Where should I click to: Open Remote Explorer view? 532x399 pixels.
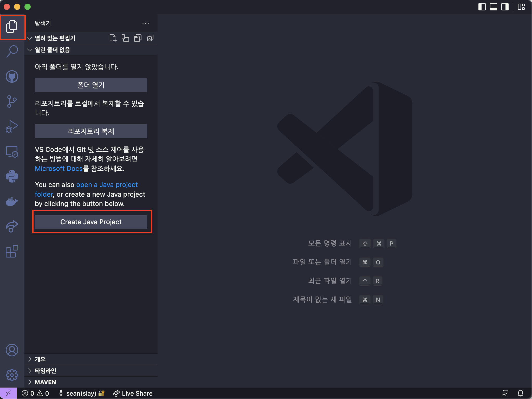(12, 151)
